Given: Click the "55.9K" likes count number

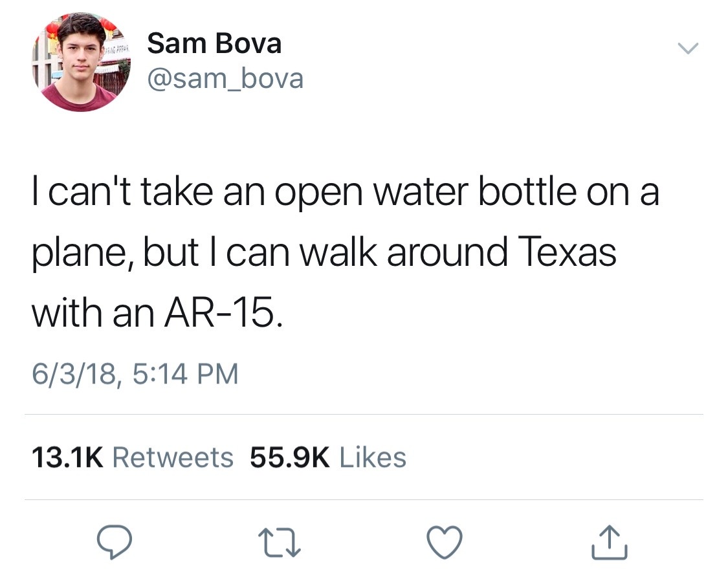Looking at the screenshot, I should [x=290, y=457].
